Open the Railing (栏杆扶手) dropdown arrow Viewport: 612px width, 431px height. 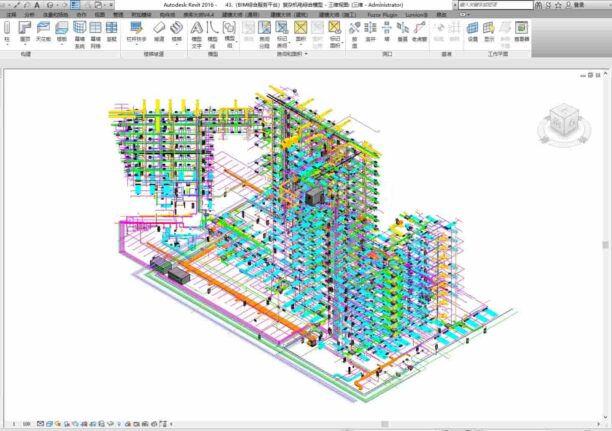tap(136, 45)
